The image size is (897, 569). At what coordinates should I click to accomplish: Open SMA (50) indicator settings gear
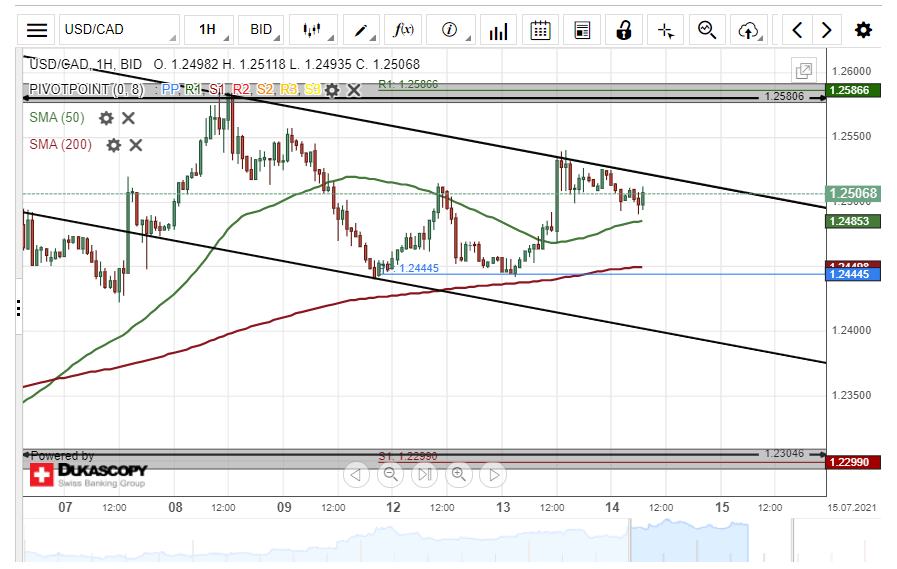coord(106,118)
